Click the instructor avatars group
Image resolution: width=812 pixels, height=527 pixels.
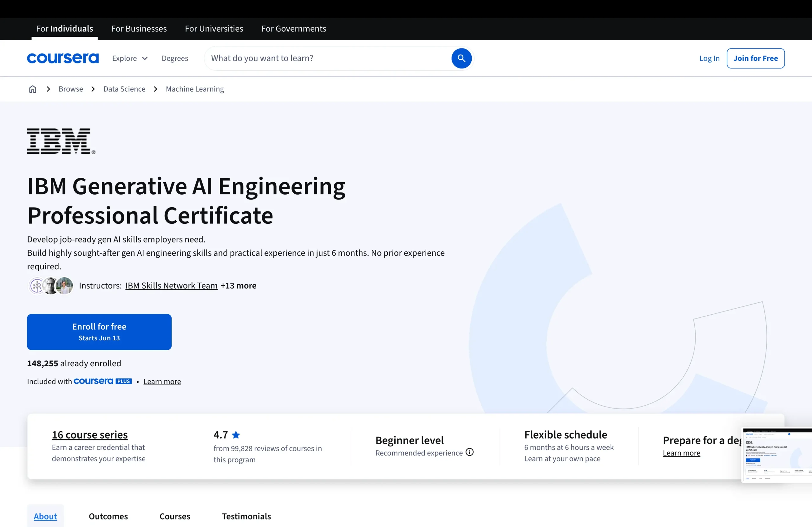point(50,286)
